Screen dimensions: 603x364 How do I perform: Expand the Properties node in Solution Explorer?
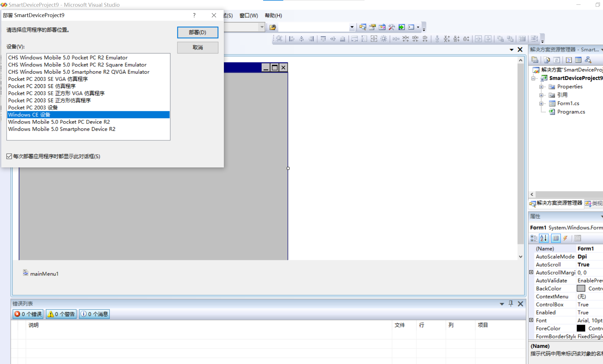pyautogui.click(x=541, y=87)
